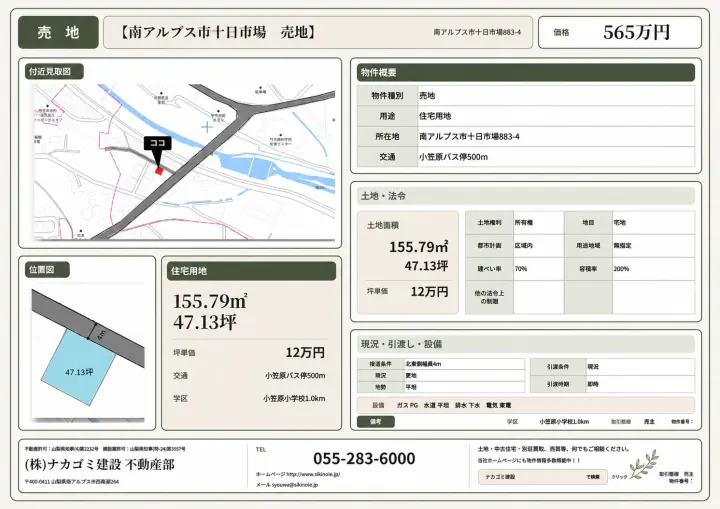
Task: Click 47.13坪 under 土地面積
Action: pos(426,266)
